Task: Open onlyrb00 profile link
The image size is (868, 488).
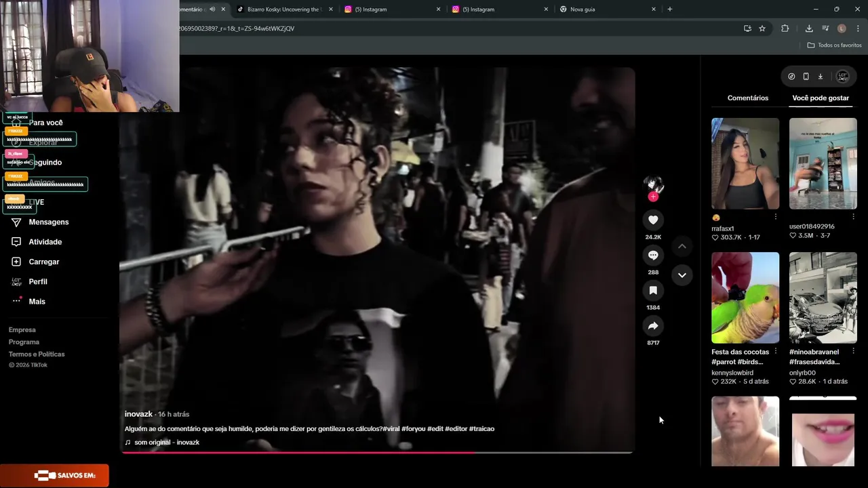Action: 802,373
